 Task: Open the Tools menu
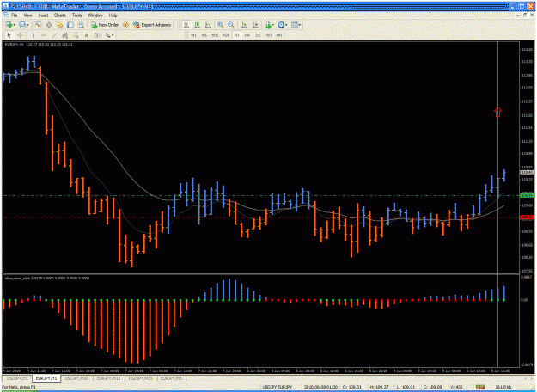coord(77,15)
